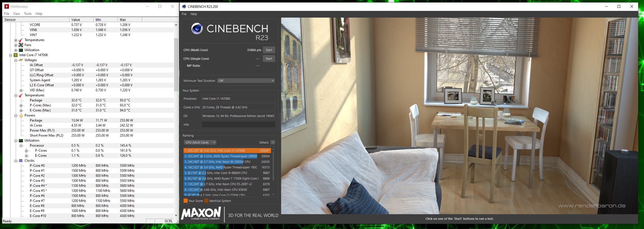Open the Details dropdown arrow in Ranking
Viewport: 644px width, 229px height.
pyautogui.click(x=273, y=142)
